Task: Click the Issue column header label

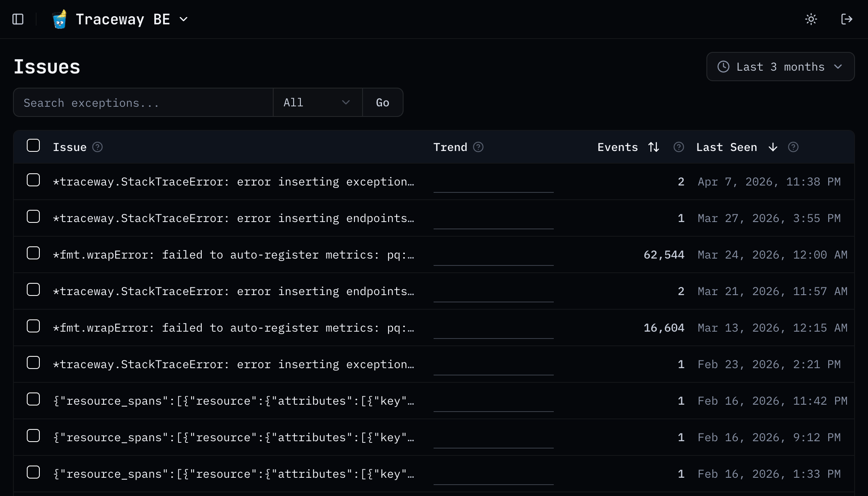Action: (x=70, y=147)
